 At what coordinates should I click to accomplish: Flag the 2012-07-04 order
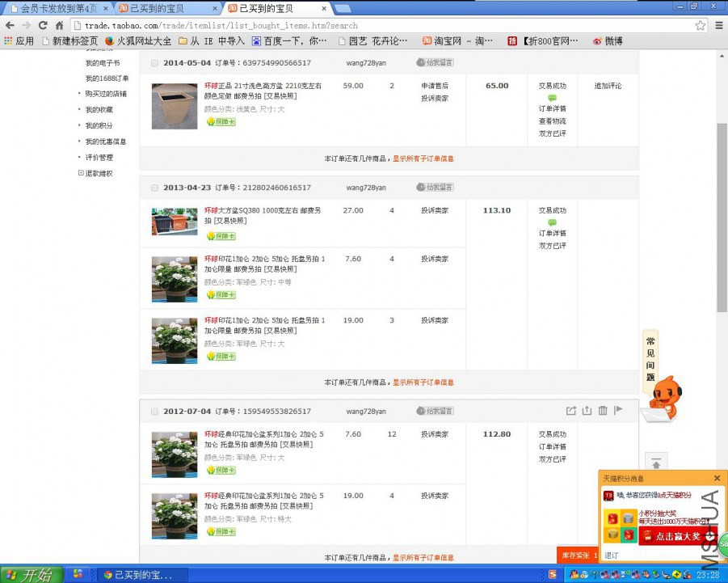pyautogui.click(x=618, y=411)
